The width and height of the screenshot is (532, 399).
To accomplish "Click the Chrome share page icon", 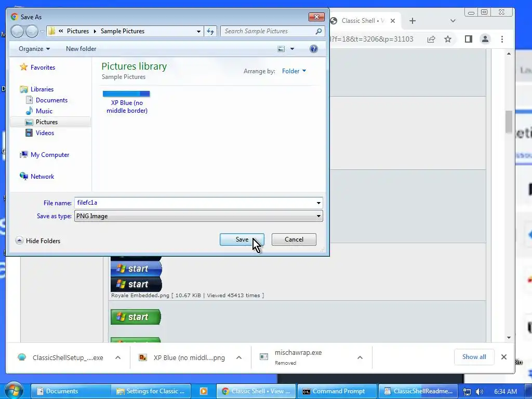I will click(431, 39).
